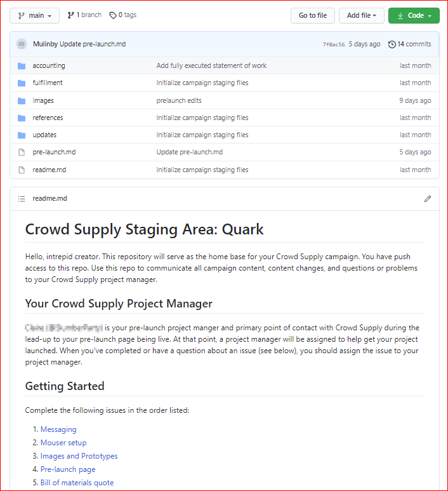View the 1 branch link
448x491 pixels.
click(84, 15)
